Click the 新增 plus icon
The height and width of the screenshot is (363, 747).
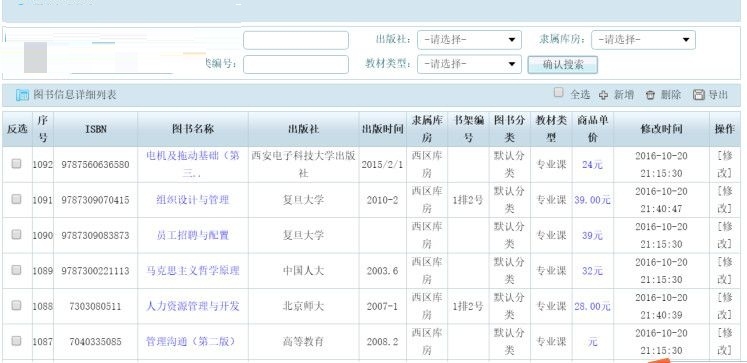click(604, 95)
